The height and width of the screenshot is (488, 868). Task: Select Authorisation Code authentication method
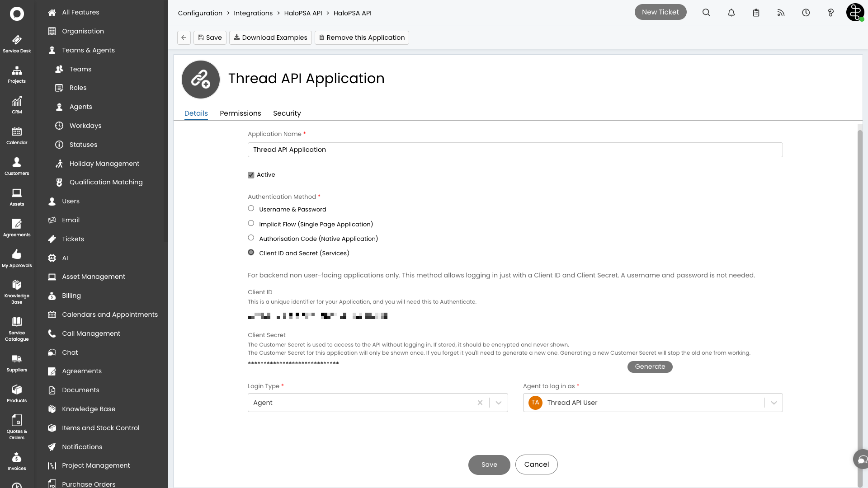pos(251,238)
